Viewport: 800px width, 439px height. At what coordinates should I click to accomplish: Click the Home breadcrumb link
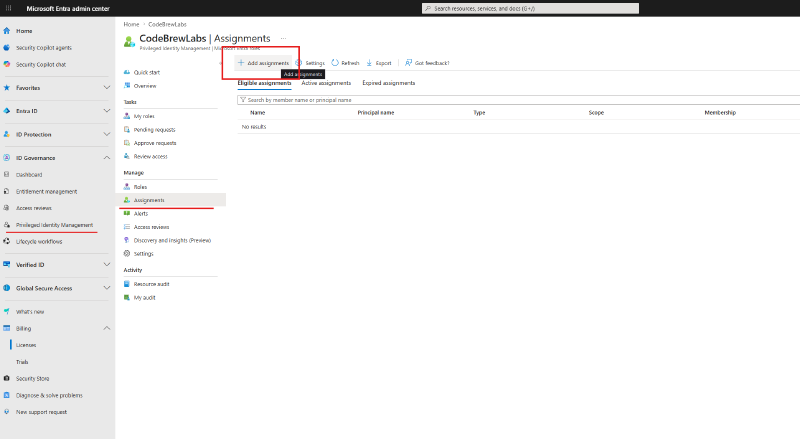click(x=131, y=24)
